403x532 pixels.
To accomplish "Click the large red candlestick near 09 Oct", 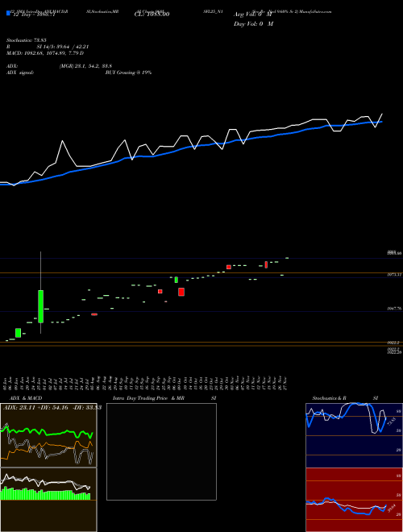I will (181, 292).
